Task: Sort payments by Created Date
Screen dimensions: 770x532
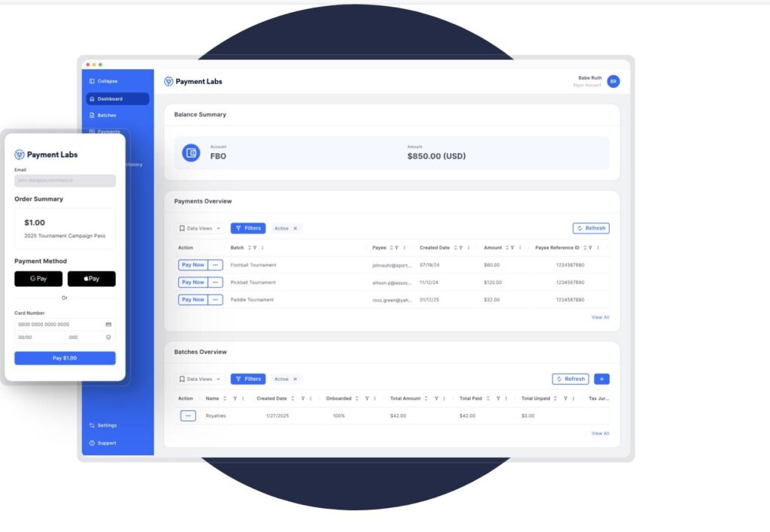Action: coord(455,248)
